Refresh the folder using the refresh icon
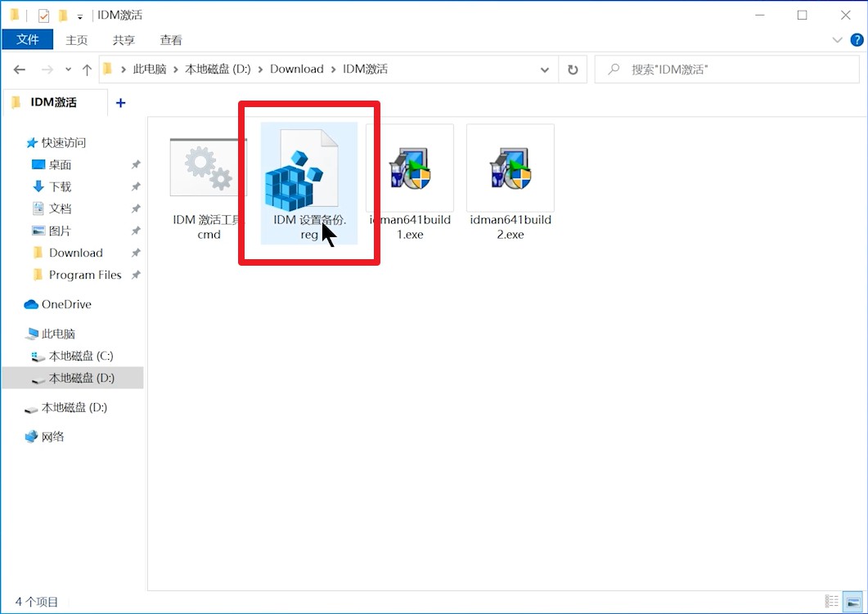This screenshot has width=868, height=614. pos(573,69)
